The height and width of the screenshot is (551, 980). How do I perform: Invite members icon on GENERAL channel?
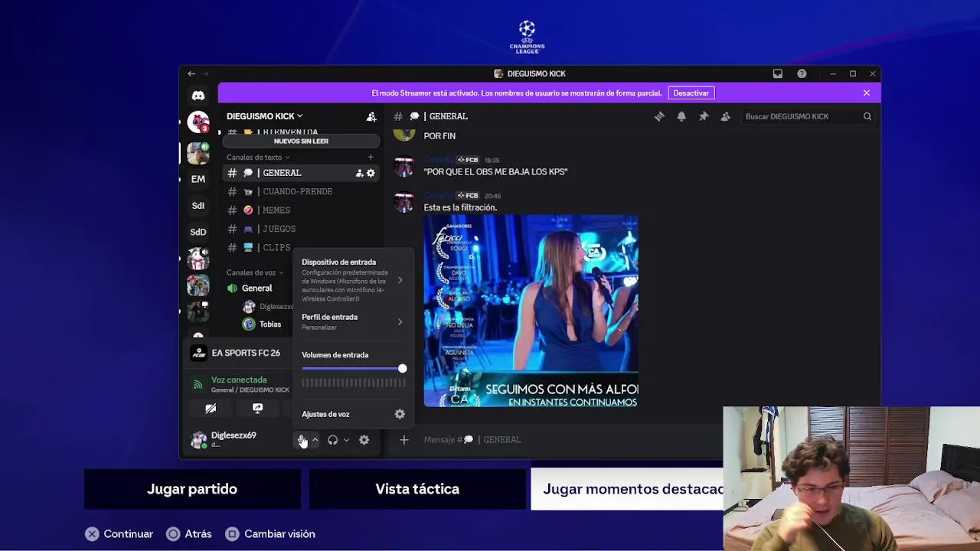click(x=359, y=173)
